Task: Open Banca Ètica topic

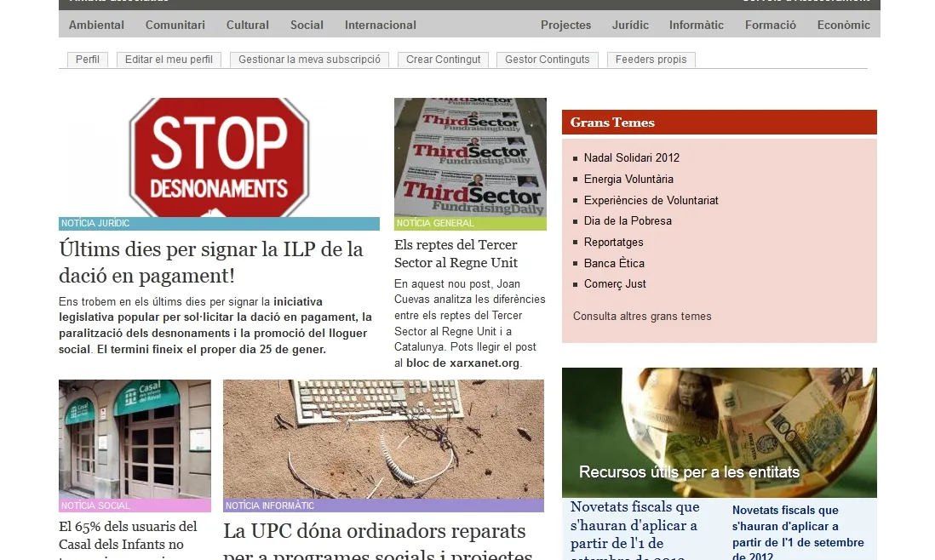Action: pyautogui.click(x=614, y=263)
